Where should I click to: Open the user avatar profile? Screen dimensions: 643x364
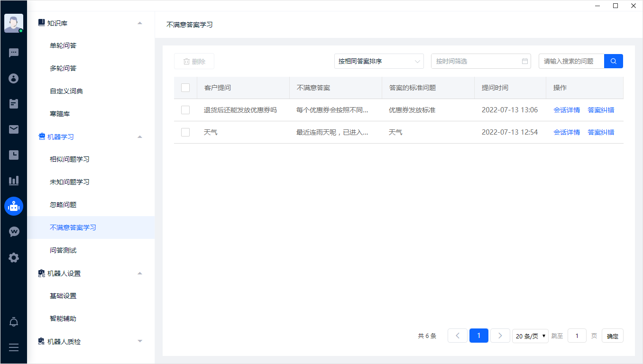point(14,23)
